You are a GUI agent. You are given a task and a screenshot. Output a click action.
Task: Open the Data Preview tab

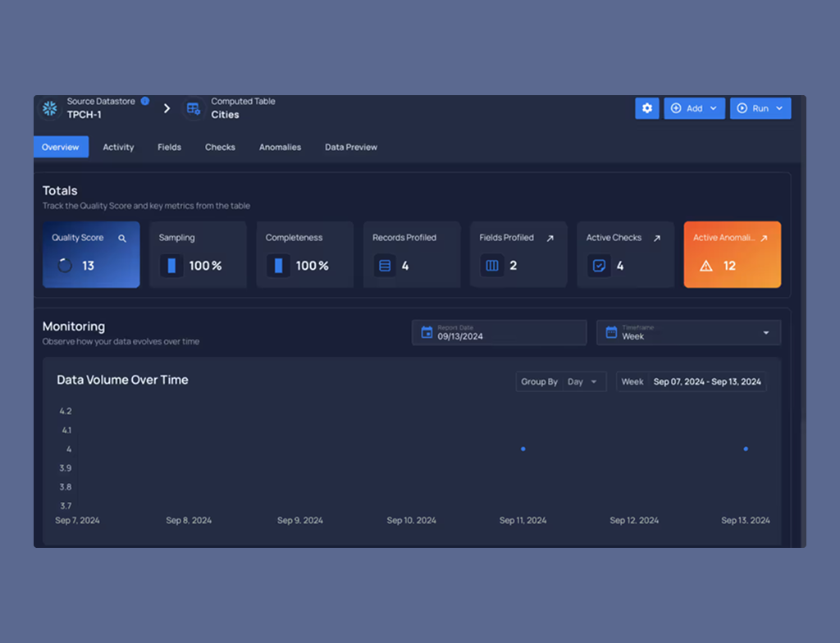click(x=351, y=147)
